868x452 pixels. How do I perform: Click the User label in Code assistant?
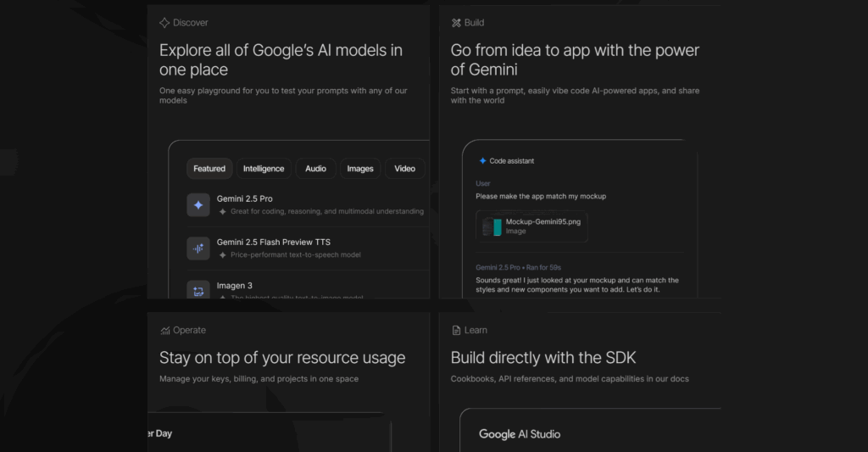[482, 183]
